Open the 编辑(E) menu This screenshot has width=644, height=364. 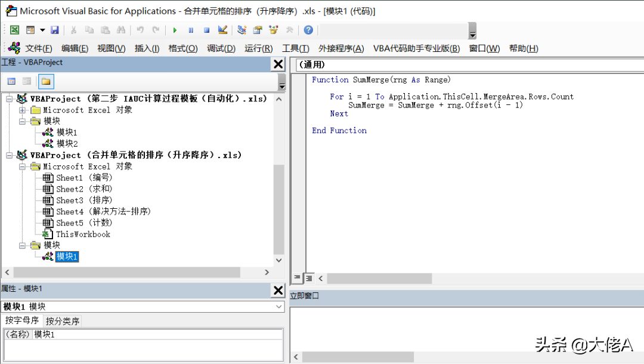tap(75, 48)
